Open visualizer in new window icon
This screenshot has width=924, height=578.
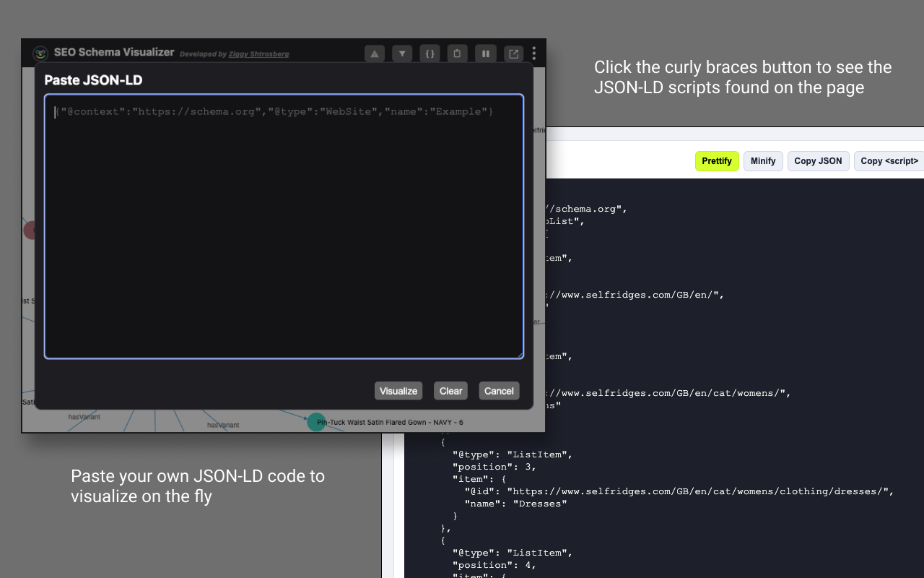click(513, 53)
